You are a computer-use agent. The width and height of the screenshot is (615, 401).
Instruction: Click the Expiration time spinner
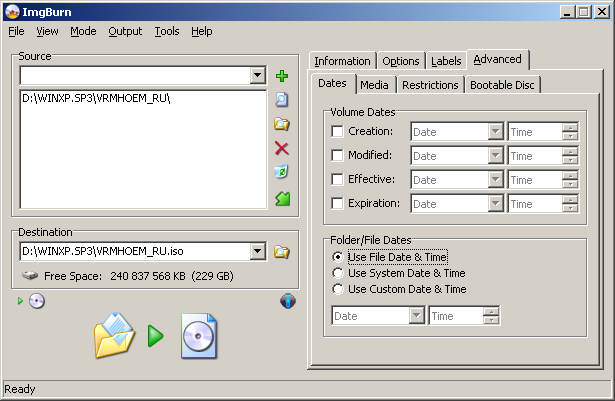[x=570, y=204]
